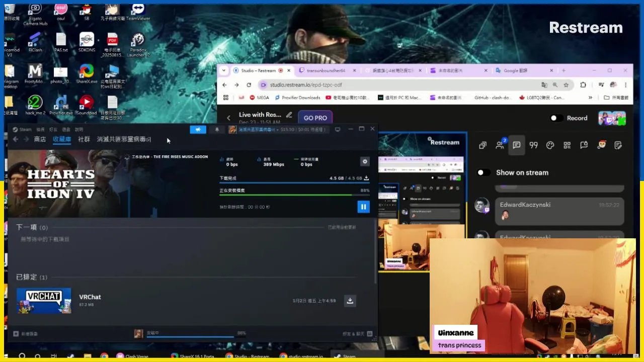The height and width of the screenshot is (362, 644).
Task: Open the Paradox Launcher desktop icon
Action: click(x=138, y=45)
